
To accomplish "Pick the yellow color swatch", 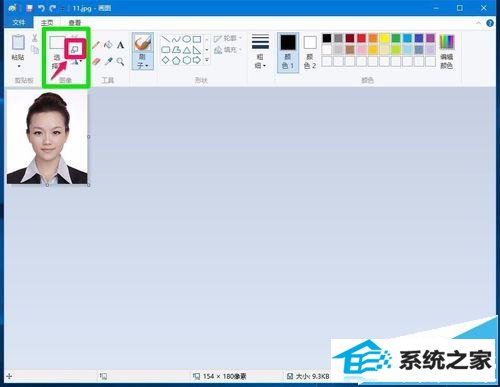I will coord(384,38).
